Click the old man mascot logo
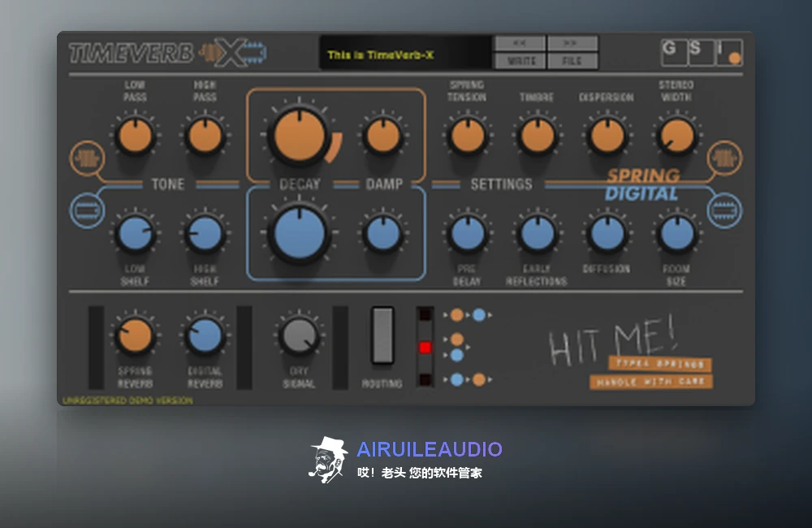Screen dimensions: 812x528 328,460
